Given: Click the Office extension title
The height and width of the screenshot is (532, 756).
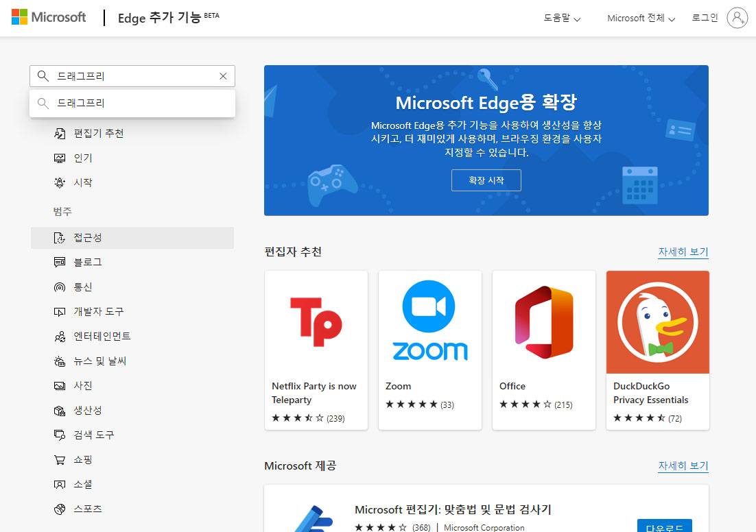Looking at the screenshot, I should click(x=512, y=386).
